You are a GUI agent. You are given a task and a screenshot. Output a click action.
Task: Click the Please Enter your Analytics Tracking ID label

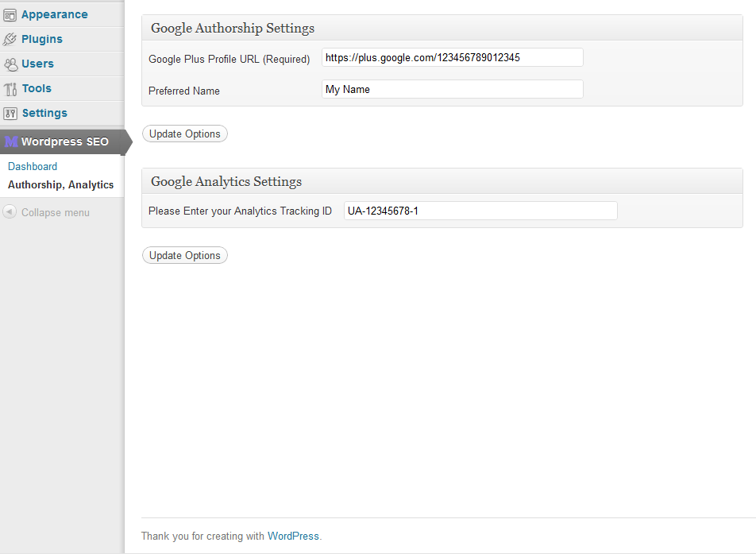(x=240, y=211)
